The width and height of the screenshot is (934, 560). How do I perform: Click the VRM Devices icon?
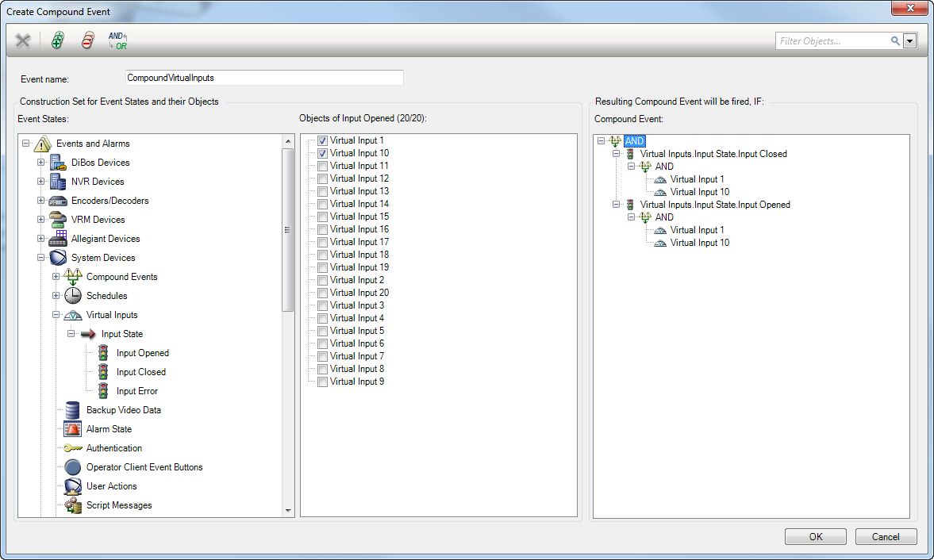point(58,220)
